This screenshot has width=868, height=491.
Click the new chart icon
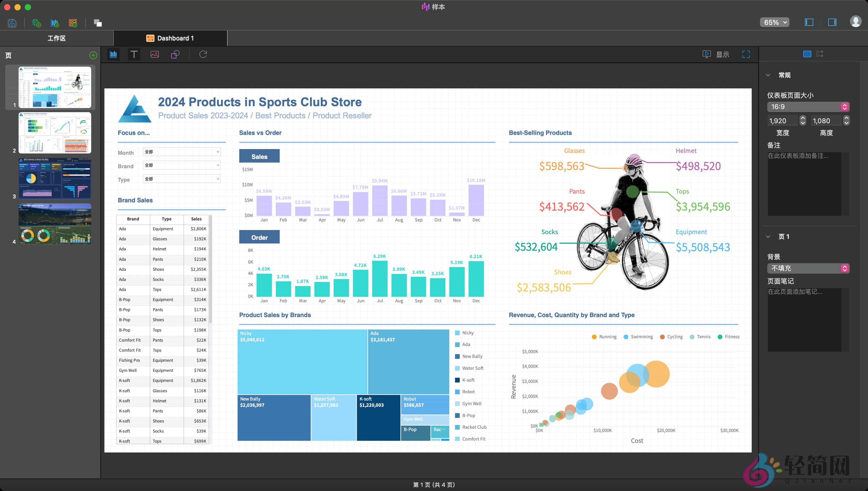55,23
